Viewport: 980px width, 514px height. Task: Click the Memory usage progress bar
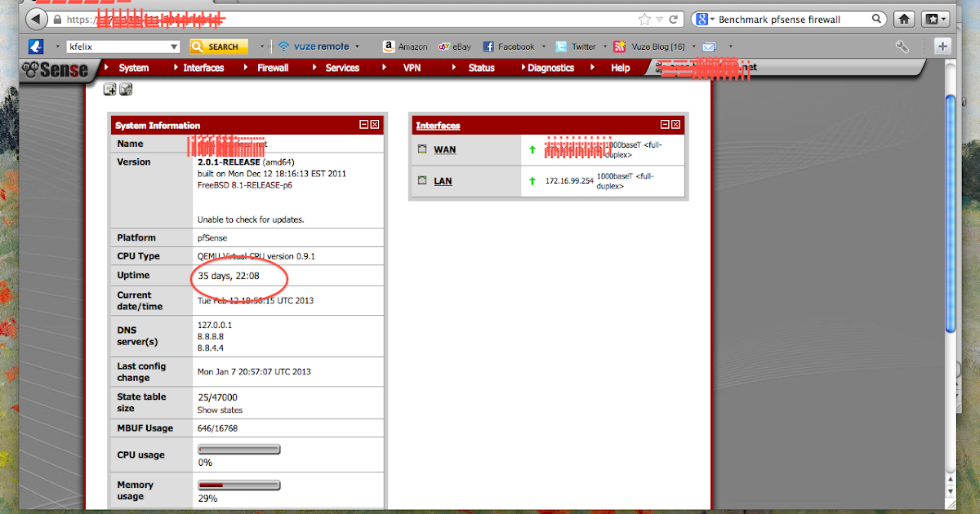(239, 485)
